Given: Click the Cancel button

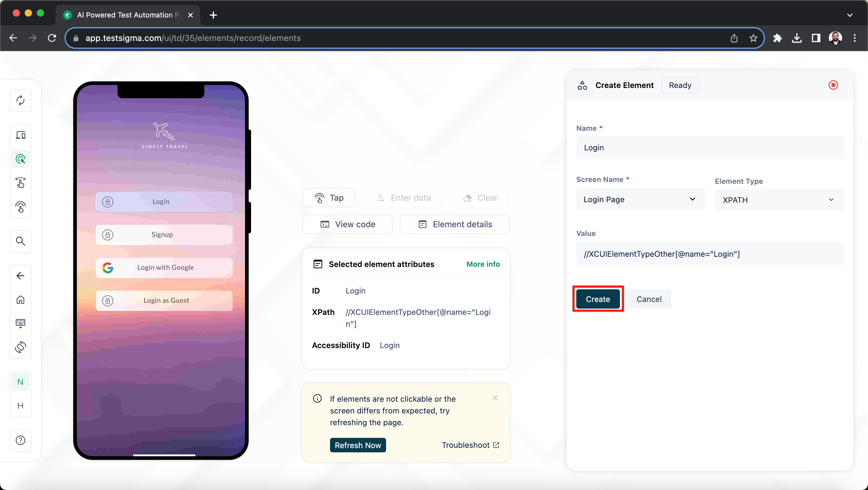Looking at the screenshot, I should [649, 299].
